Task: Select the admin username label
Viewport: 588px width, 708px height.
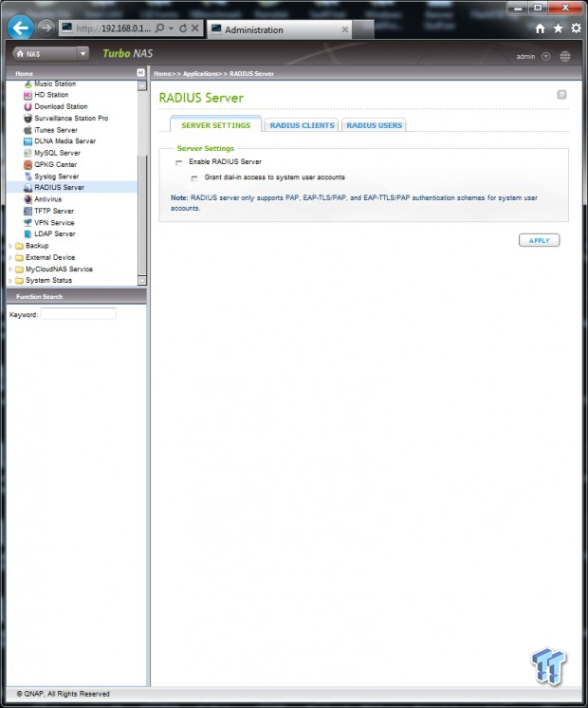Action: point(525,56)
